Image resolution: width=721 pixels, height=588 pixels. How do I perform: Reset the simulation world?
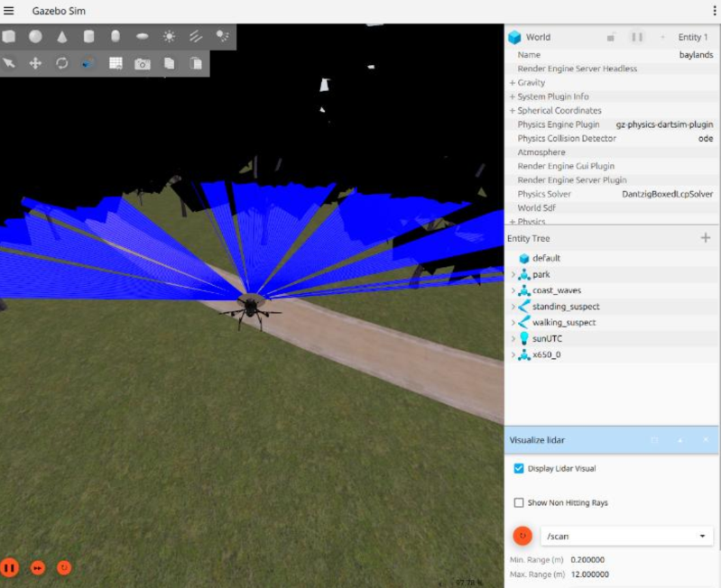(x=64, y=568)
